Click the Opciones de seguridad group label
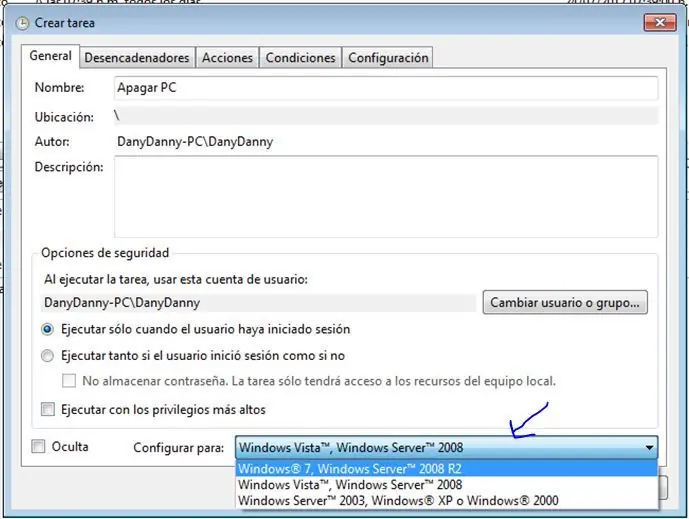This screenshot has width=689, height=519. [x=105, y=253]
